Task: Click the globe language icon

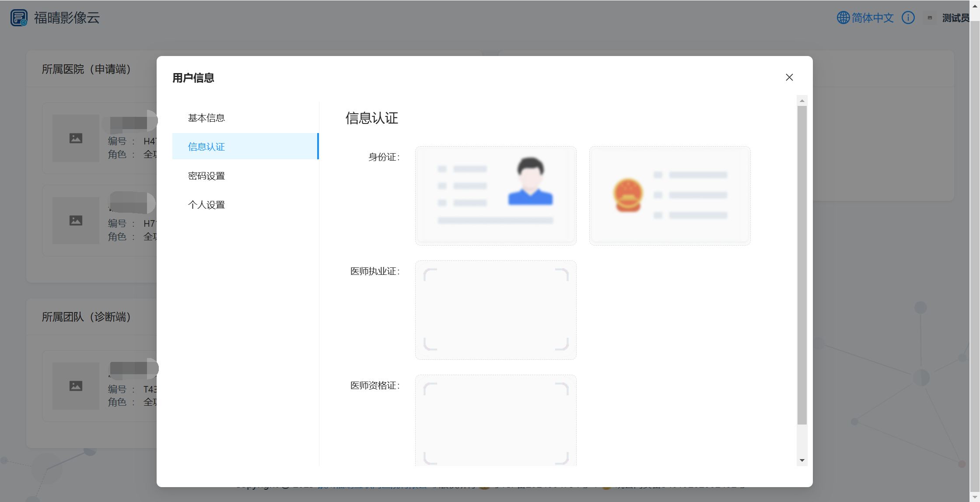Action: click(843, 18)
